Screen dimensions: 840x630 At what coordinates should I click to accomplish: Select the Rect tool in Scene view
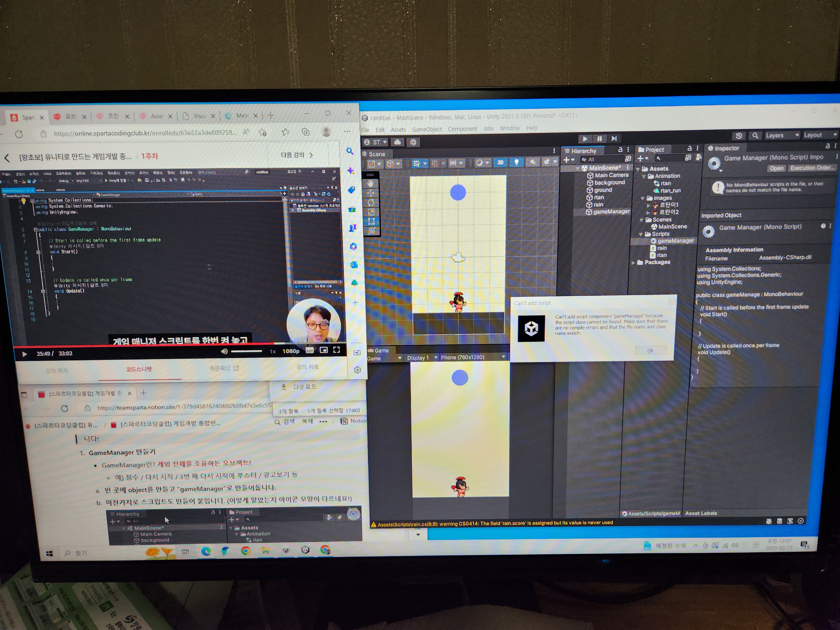point(371,221)
